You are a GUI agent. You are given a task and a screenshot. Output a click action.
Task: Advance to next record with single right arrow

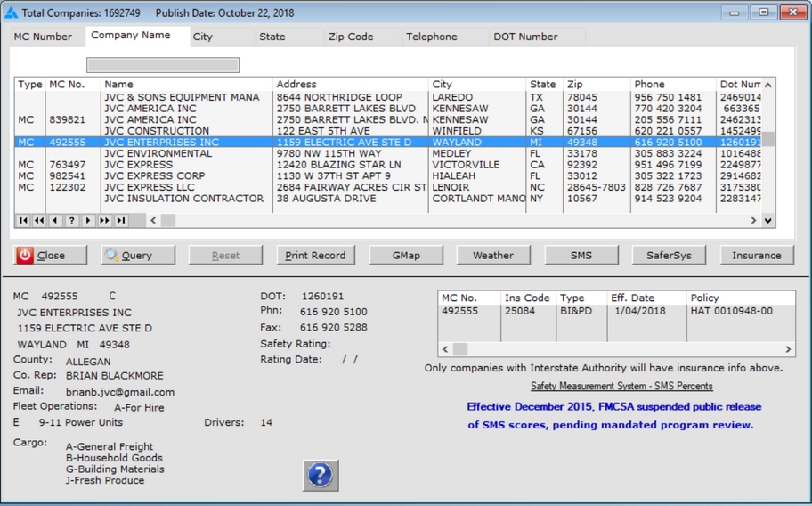[x=88, y=220]
